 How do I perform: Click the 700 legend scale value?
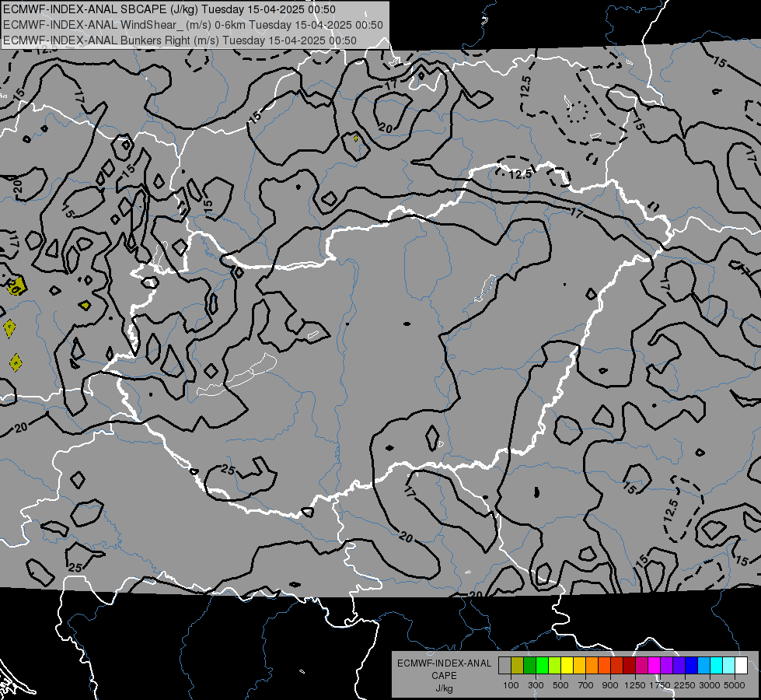(x=586, y=685)
